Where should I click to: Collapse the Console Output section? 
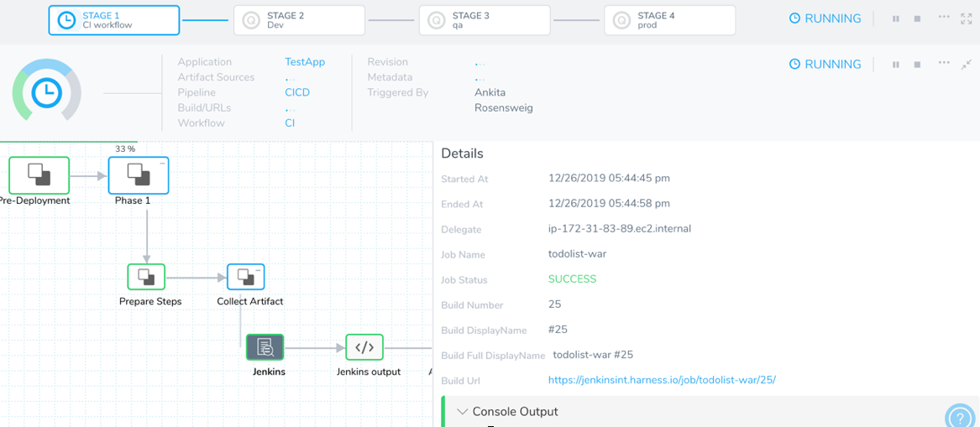(x=463, y=411)
